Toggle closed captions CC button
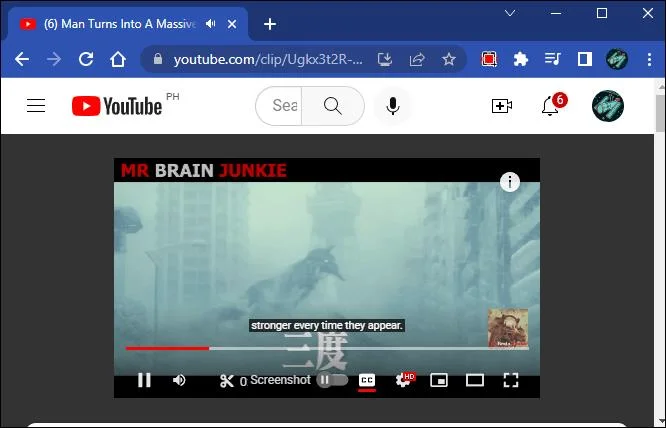 tap(367, 380)
